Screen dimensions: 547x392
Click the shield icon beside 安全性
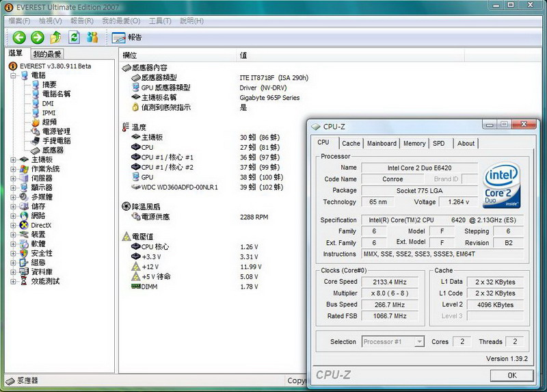(x=24, y=253)
